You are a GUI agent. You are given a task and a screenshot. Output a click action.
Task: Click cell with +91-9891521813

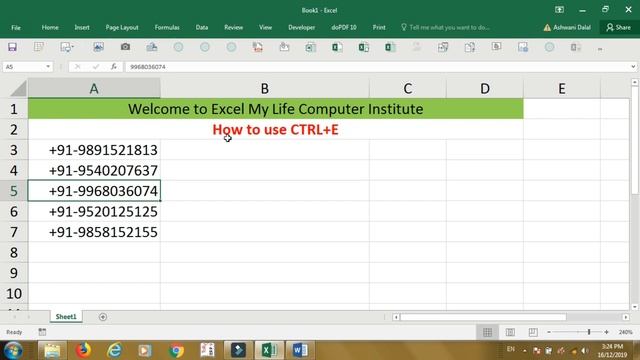[94, 150]
